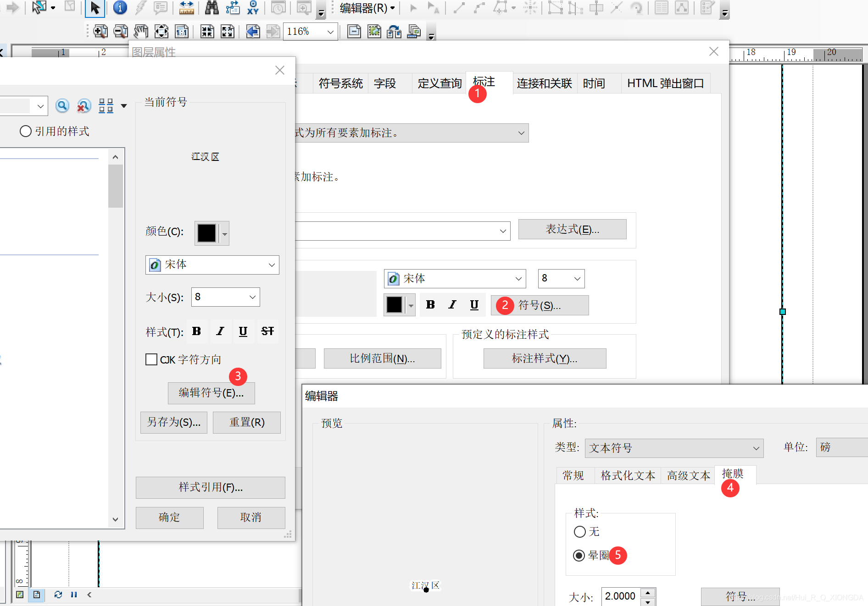This screenshot has height=606, width=868.
Task: Click the symbol search magnifier icon
Action: pos(62,106)
